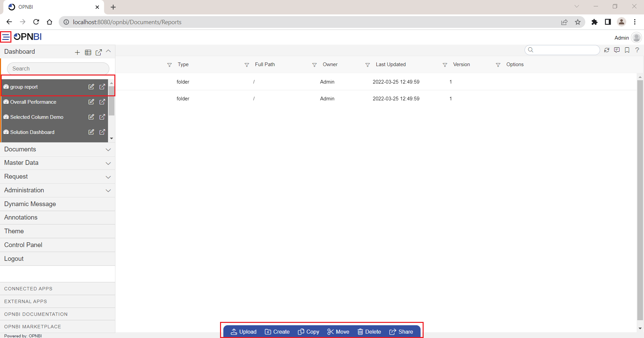Edit the Solution Dashboard entry
This screenshot has height=338, width=644.
(x=91, y=132)
